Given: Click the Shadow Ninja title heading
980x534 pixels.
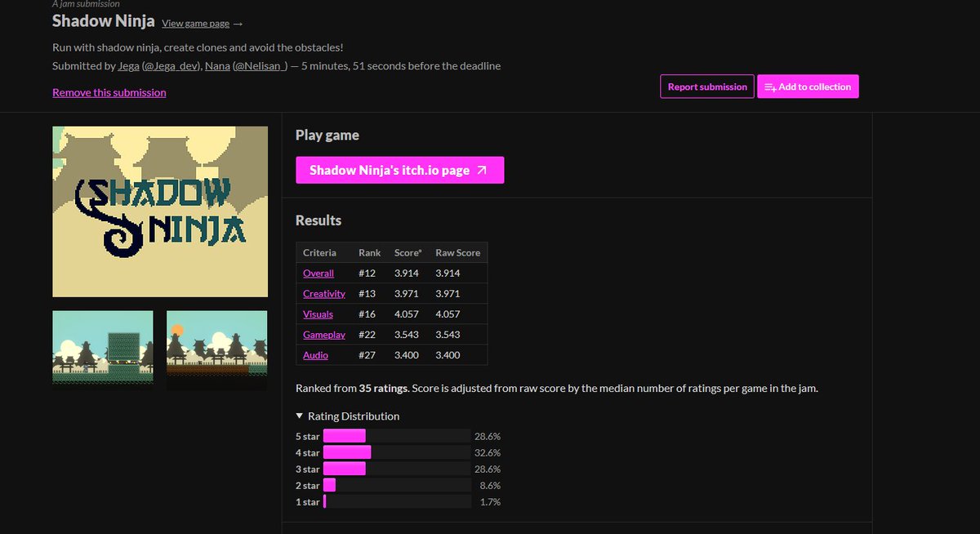Looking at the screenshot, I should click(104, 21).
